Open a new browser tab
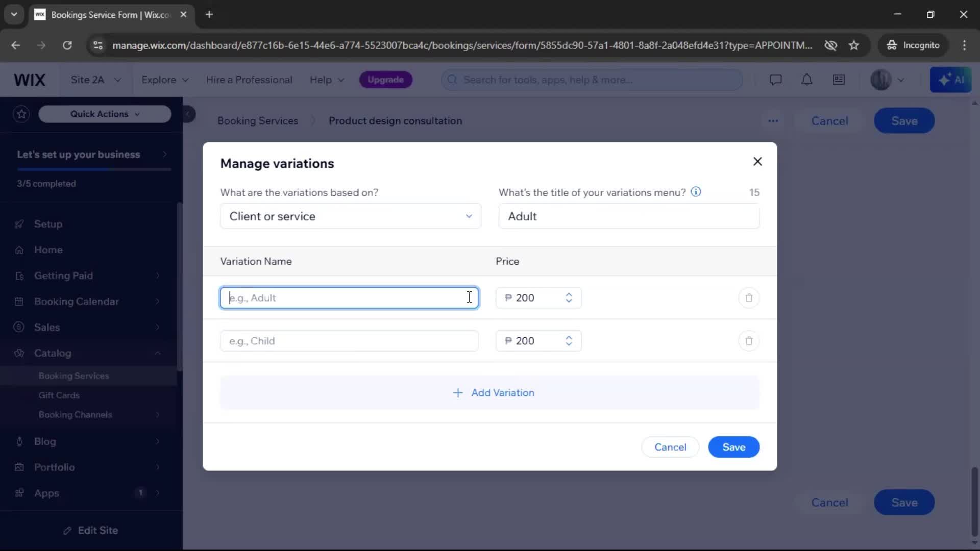This screenshot has height=551, width=980. [x=209, y=15]
